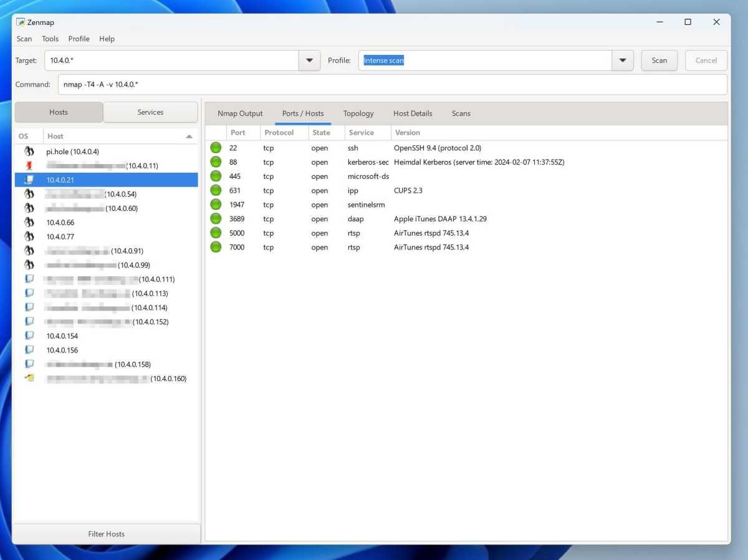Image resolution: width=748 pixels, height=560 pixels.
Task: Select the Linux icon for host 10.4.0.54
Action: tap(29, 194)
